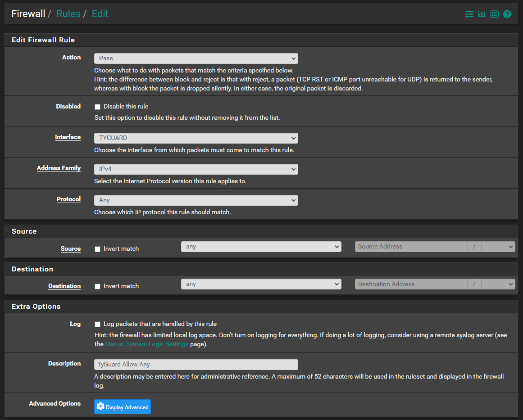Click into the Description text field

coord(196,365)
